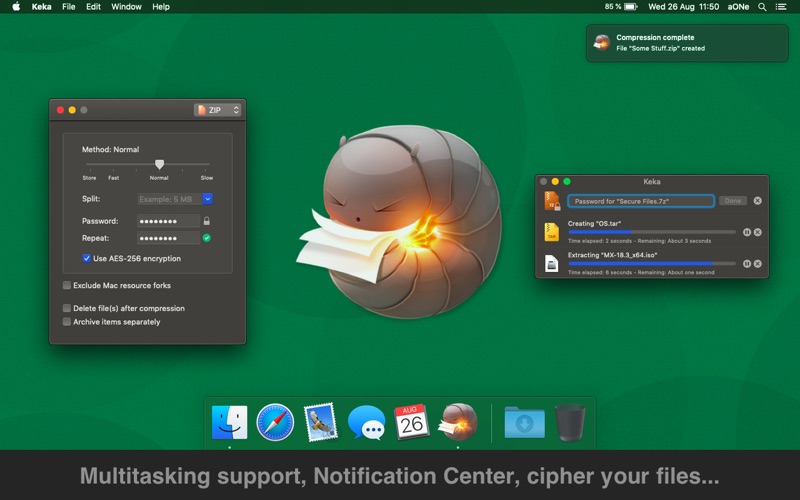
Task: Enable Archive items separately option
Action: (x=67, y=322)
